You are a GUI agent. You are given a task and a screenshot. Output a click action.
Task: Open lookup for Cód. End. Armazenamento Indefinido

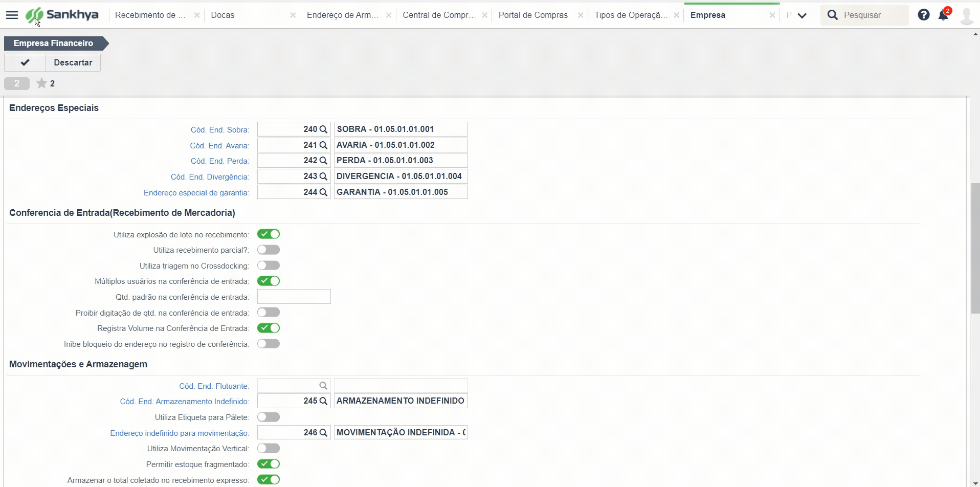323,401
